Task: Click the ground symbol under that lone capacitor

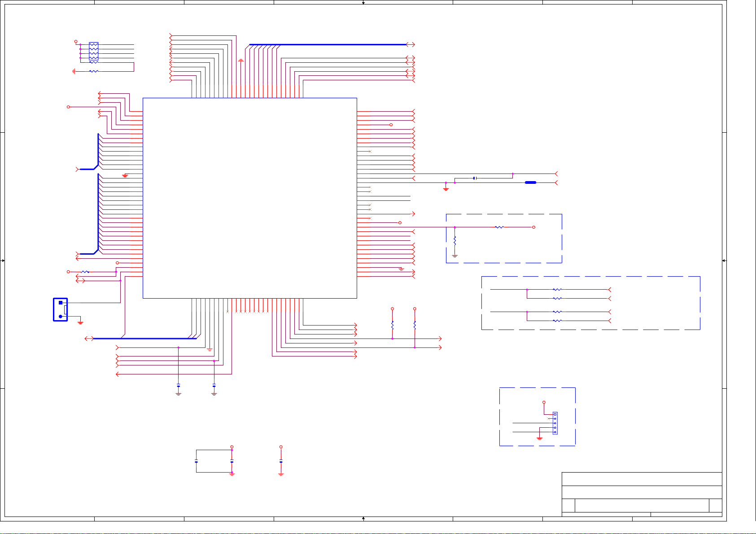Action: tap(281, 473)
